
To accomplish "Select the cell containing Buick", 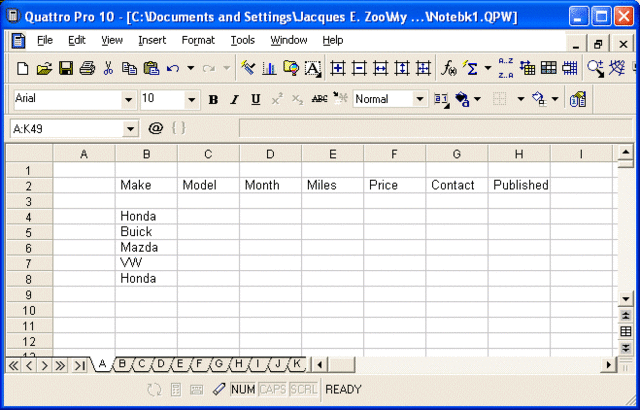I will pyautogui.click(x=146, y=232).
